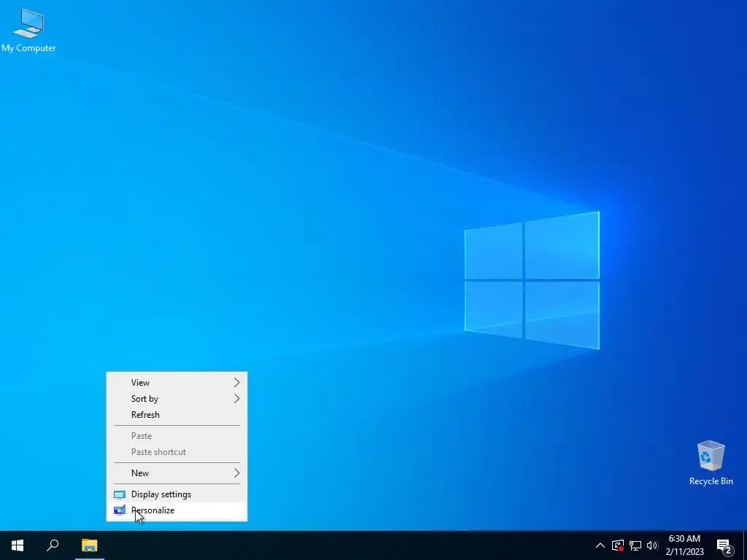
Task: Click the greyed-out Paste entry
Action: 177,436
